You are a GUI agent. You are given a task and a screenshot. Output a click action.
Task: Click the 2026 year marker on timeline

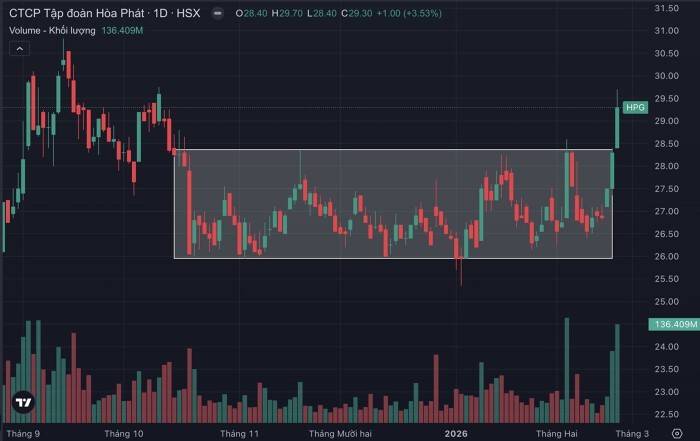click(x=456, y=432)
